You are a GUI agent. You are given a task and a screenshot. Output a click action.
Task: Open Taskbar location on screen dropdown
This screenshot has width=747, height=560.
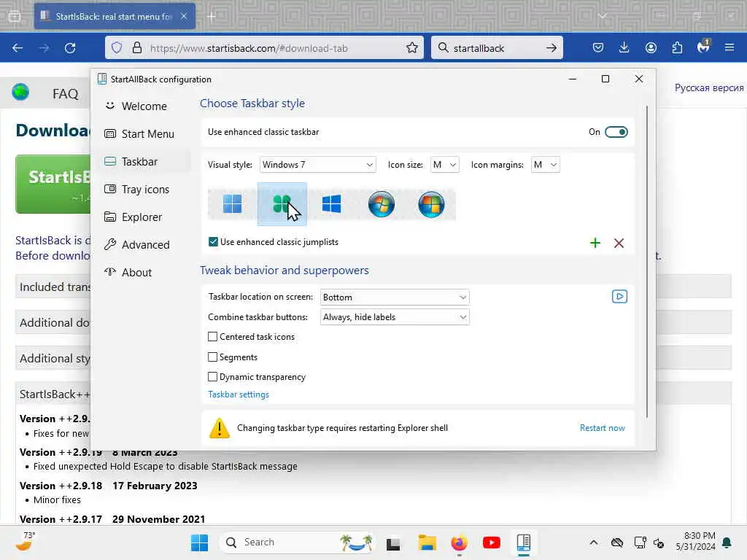click(395, 297)
